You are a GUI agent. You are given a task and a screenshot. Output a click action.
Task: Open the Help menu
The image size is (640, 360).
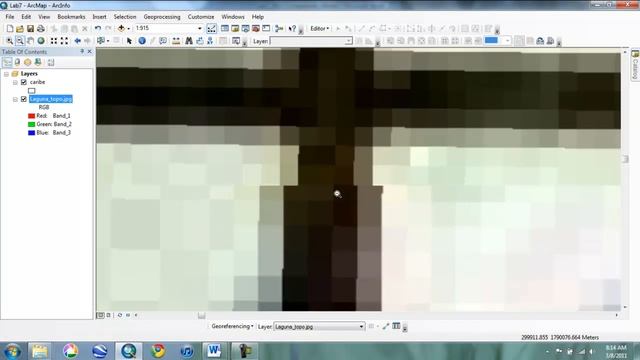pyautogui.click(x=258, y=17)
